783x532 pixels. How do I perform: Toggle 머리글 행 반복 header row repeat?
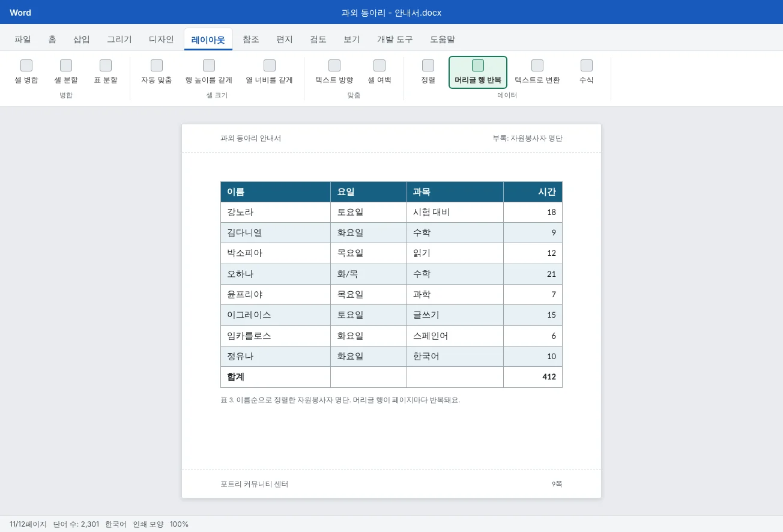click(478, 72)
